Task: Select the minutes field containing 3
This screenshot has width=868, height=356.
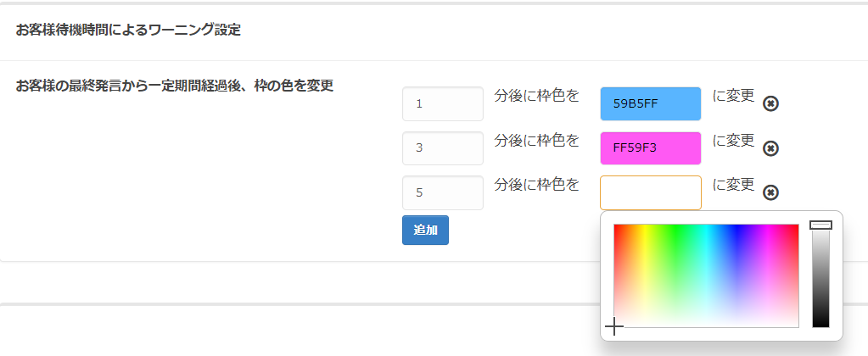Action: pyautogui.click(x=443, y=148)
